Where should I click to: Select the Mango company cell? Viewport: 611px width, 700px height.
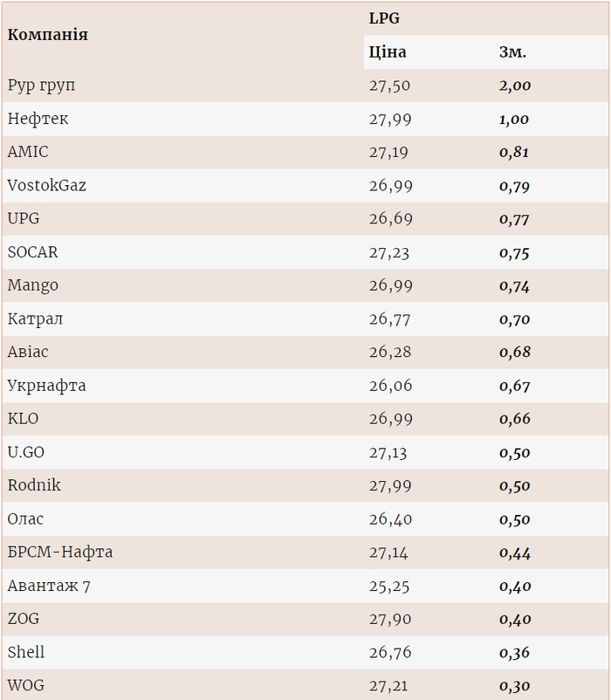click(33, 285)
